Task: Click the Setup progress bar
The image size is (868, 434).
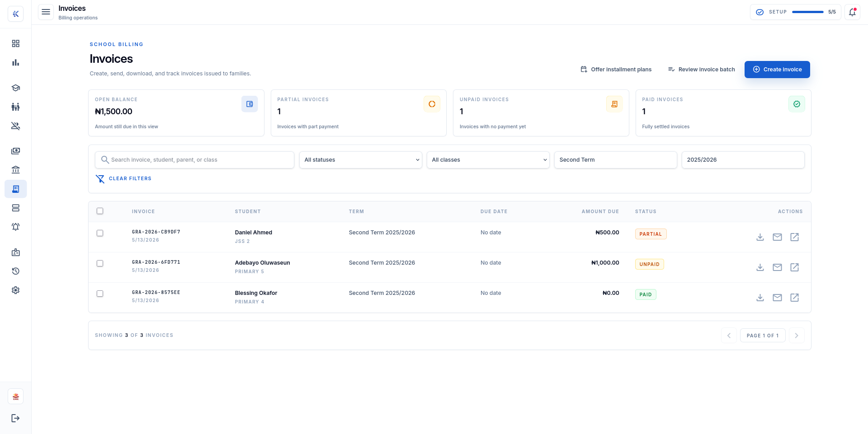Action: tap(808, 12)
